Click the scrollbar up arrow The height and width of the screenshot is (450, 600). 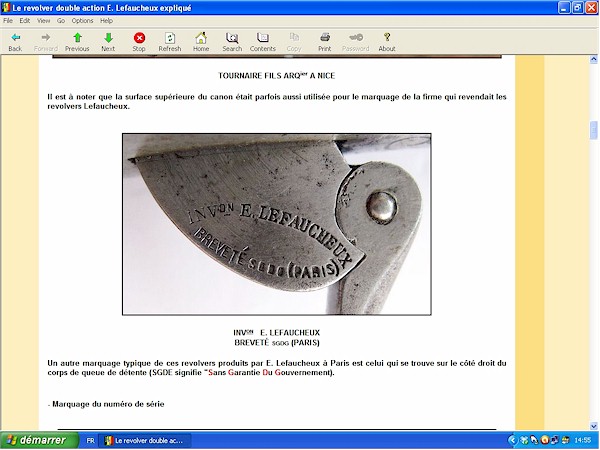point(593,59)
